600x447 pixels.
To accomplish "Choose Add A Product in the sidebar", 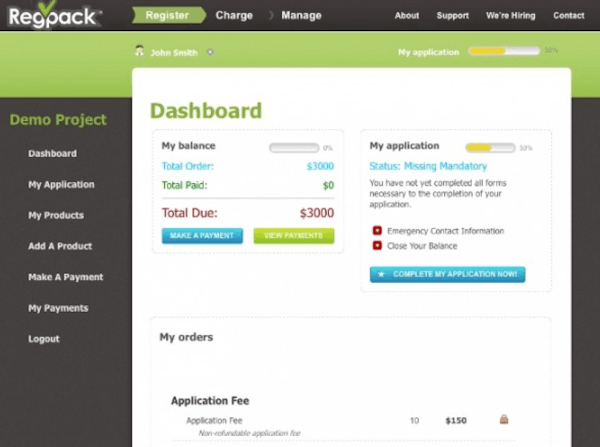I will pyautogui.click(x=60, y=246).
